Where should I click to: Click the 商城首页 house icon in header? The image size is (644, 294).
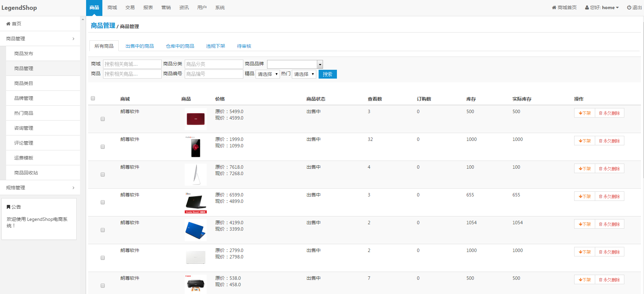tap(554, 7)
